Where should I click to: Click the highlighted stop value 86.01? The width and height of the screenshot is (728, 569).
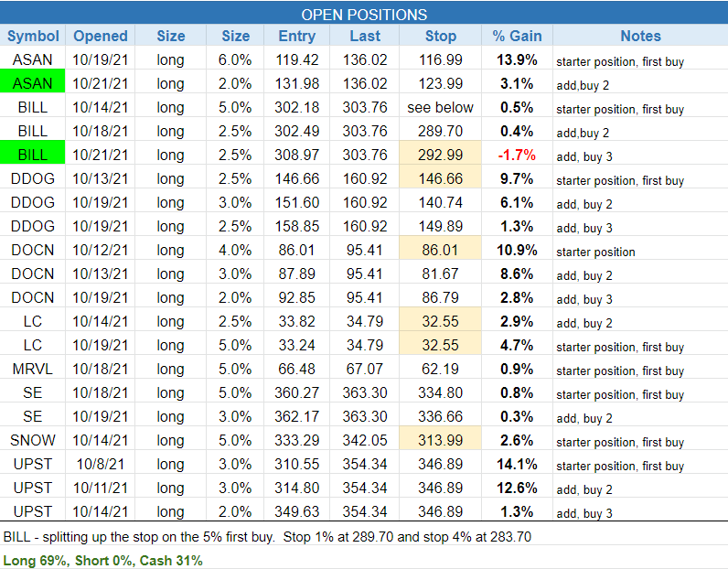click(440, 250)
